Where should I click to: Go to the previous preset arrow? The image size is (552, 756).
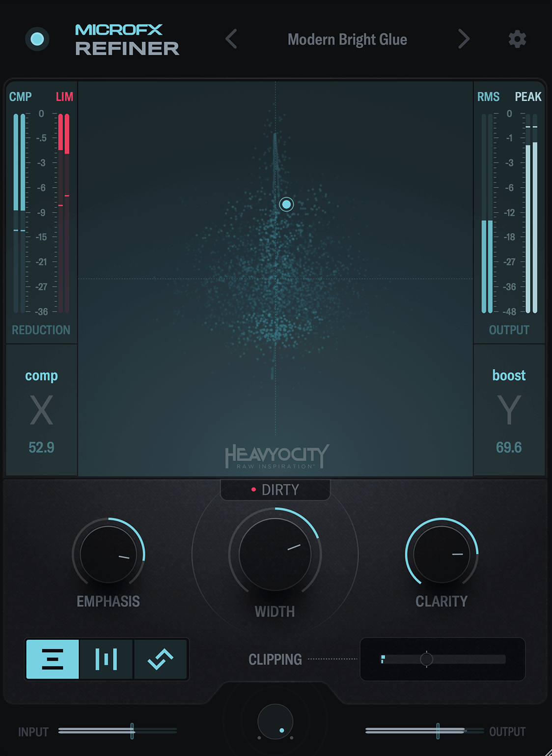pyautogui.click(x=231, y=39)
